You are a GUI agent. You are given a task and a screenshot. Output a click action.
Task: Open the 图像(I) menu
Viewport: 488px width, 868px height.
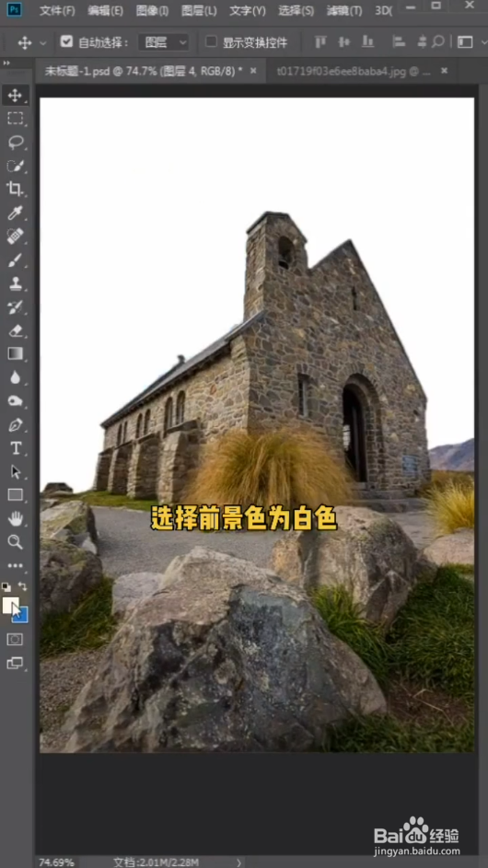[x=152, y=10]
